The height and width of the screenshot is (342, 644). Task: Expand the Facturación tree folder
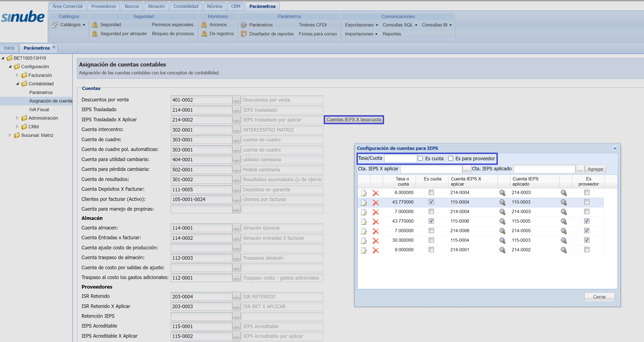[17, 75]
